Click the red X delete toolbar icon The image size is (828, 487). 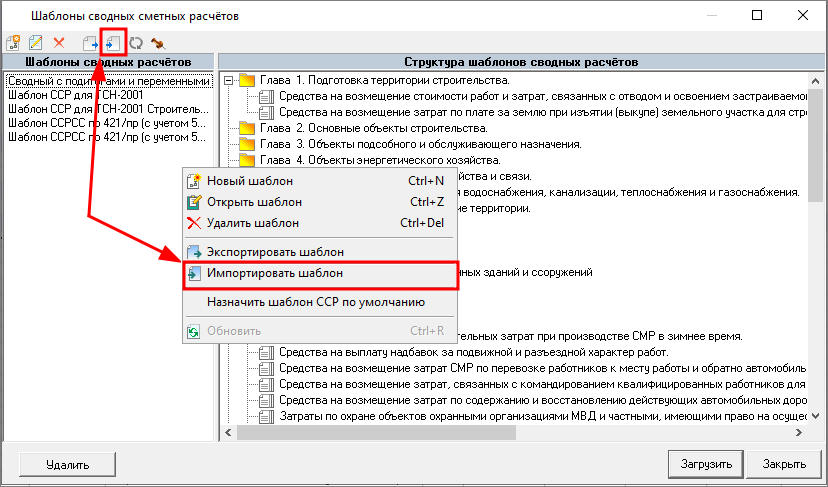(x=59, y=43)
